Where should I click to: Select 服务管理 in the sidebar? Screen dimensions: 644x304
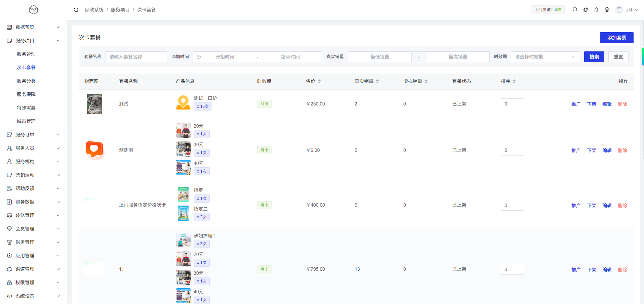26,54
